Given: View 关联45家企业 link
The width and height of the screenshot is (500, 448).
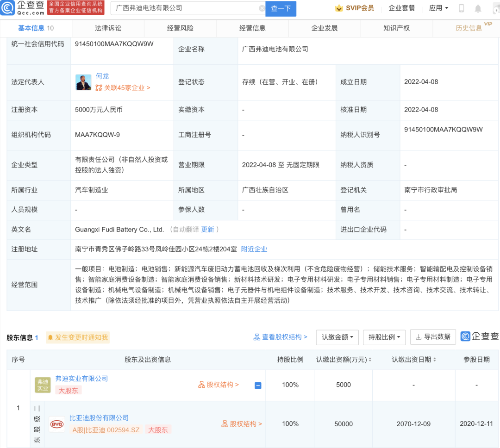Looking at the screenshot, I should pos(123,88).
